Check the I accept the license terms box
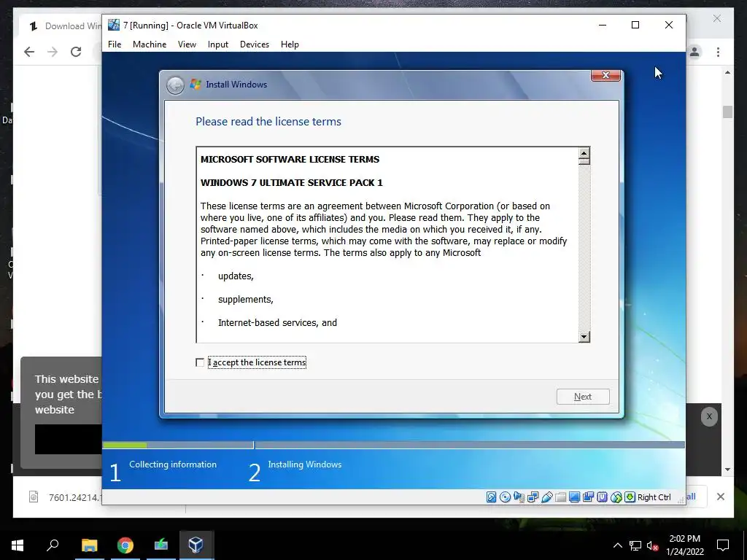Viewport: 747px width, 560px height. [x=200, y=363]
